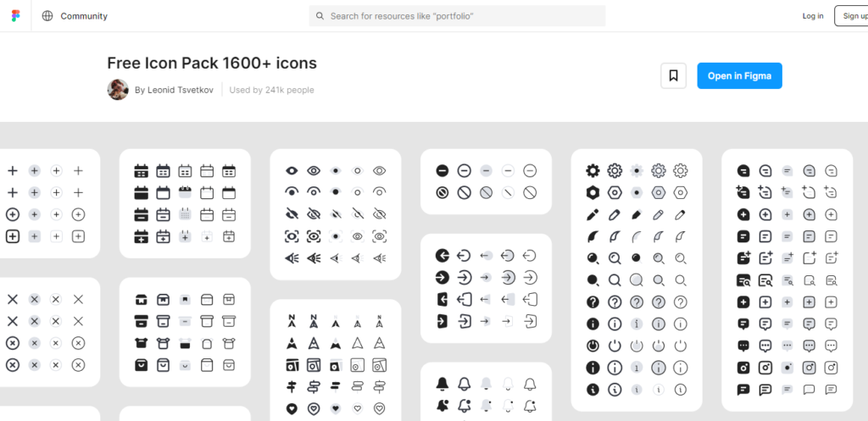The image size is (868, 421).
Task: Open author link By Leonid Tsvetkov
Action: click(x=174, y=90)
